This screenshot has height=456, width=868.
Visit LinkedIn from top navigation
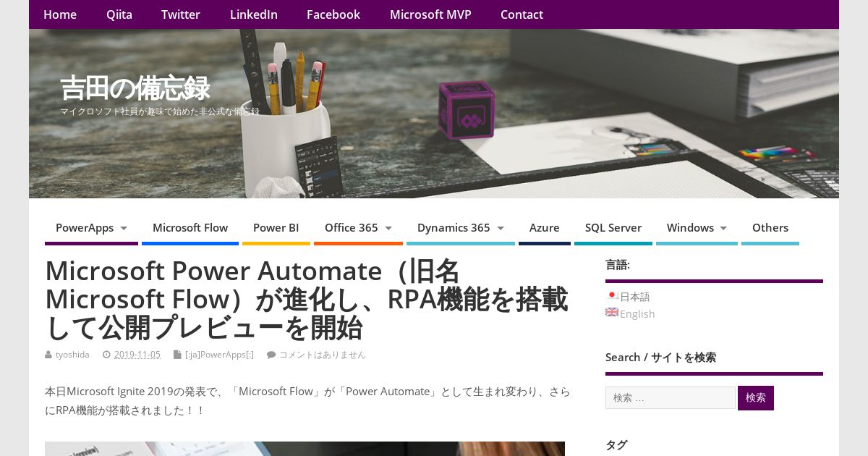(x=254, y=14)
